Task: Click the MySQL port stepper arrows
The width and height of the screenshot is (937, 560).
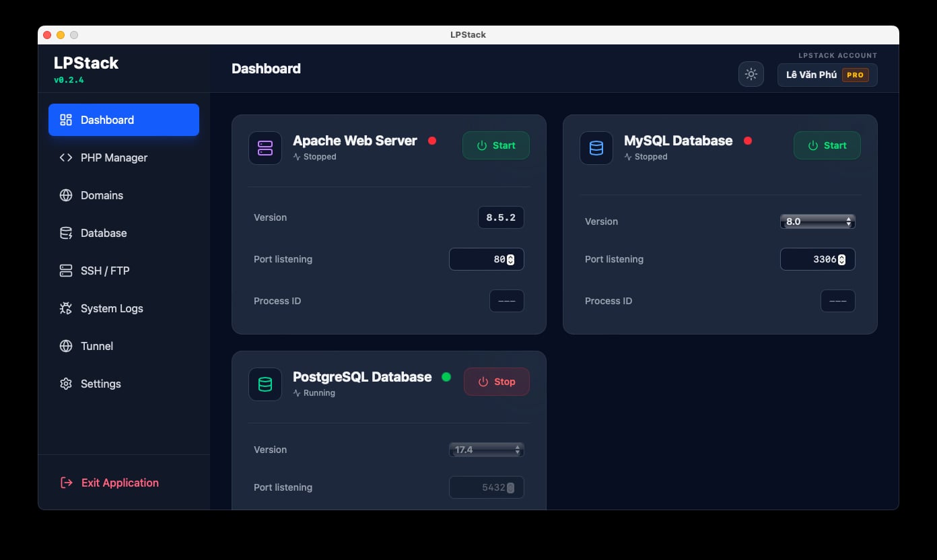Action: [x=841, y=259]
